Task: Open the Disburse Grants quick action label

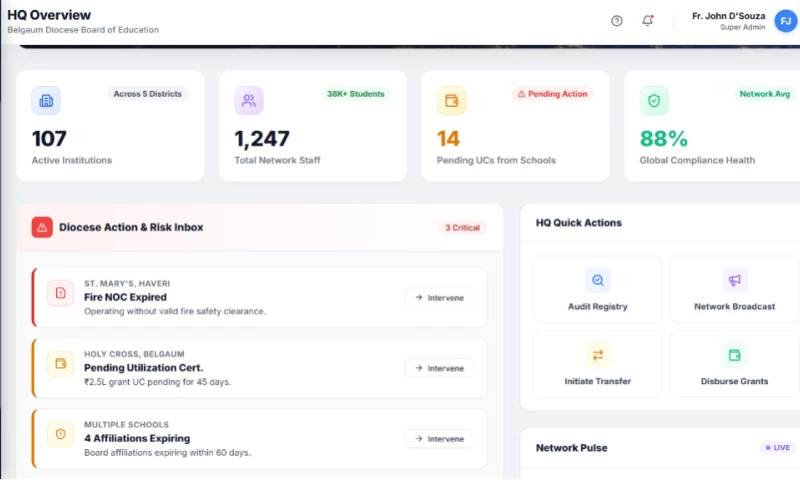Action: pyautogui.click(x=734, y=381)
